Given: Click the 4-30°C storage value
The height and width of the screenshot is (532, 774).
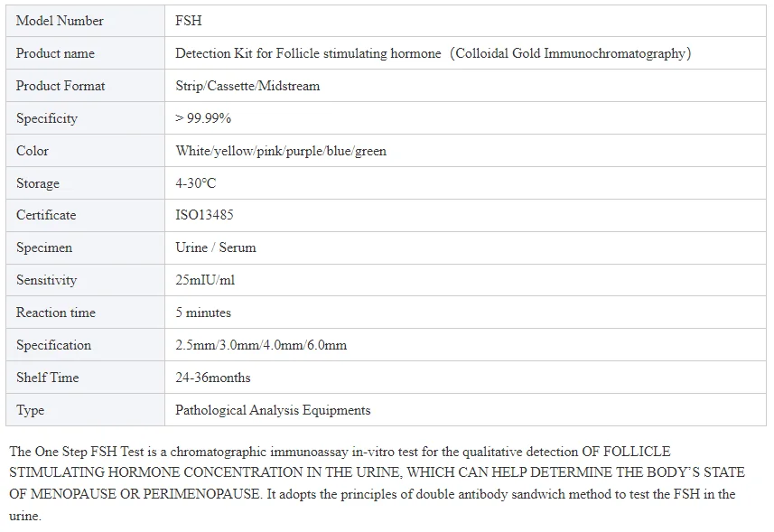Looking at the screenshot, I should pos(196,183).
